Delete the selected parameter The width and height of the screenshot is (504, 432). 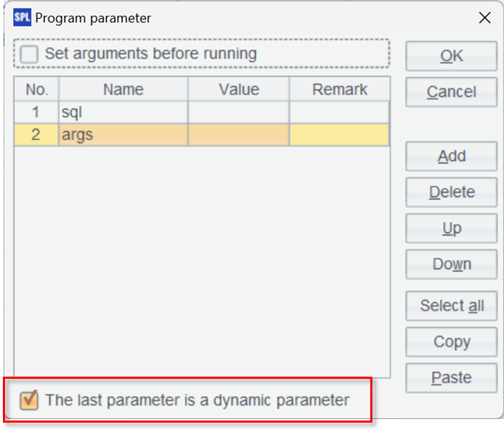tap(451, 193)
